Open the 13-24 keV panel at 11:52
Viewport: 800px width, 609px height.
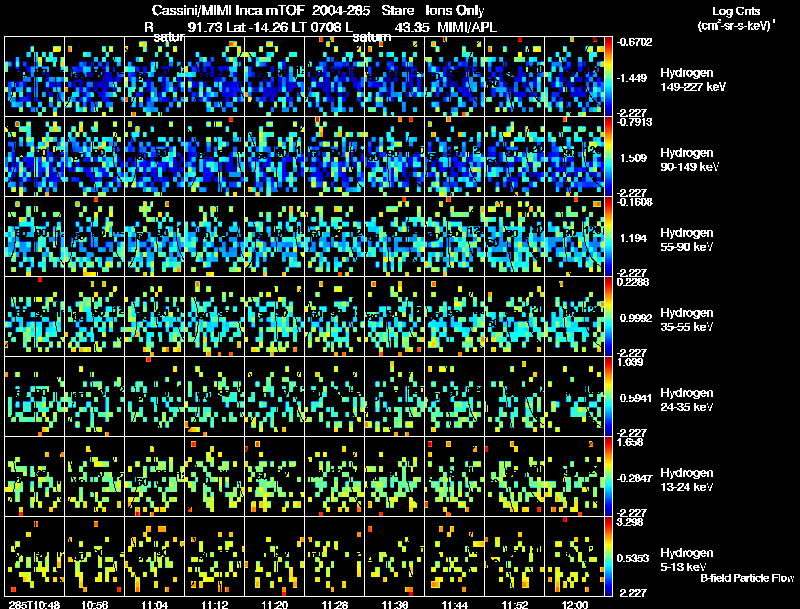click(515, 476)
